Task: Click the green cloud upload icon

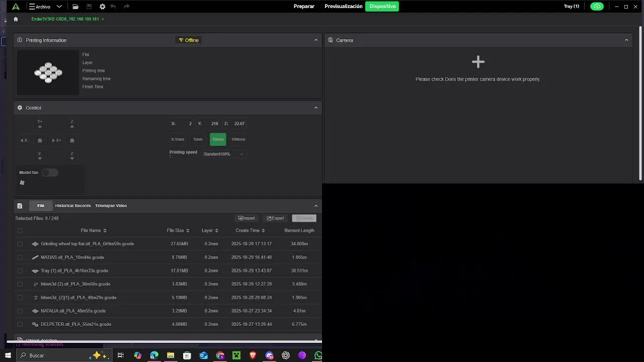Action: pyautogui.click(x=597, y=7)
